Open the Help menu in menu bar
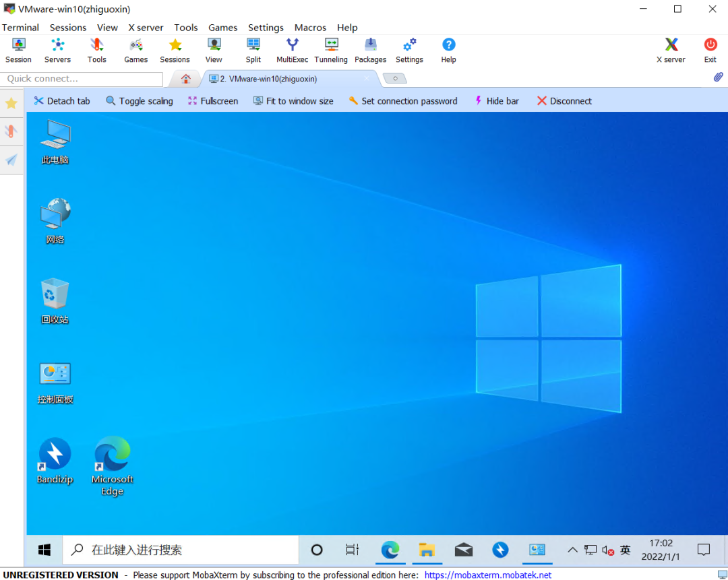The image size is (728, 580). click(347, 28)
